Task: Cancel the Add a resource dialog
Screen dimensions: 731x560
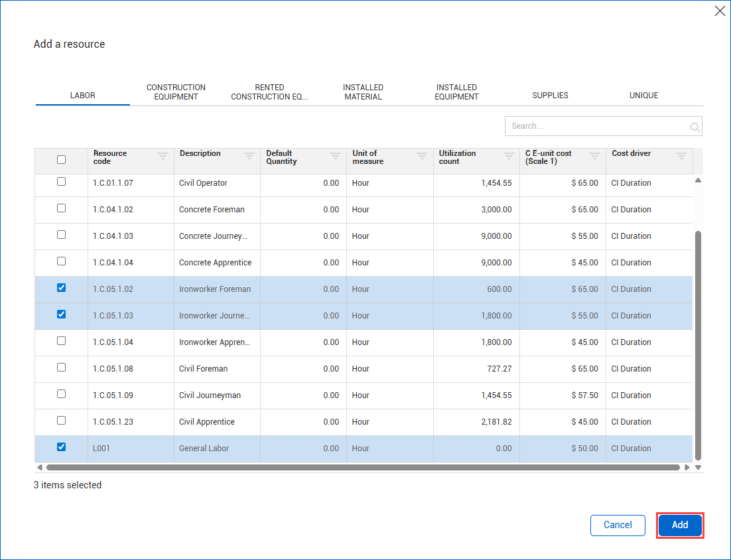Action: click(x=618, y=525)
